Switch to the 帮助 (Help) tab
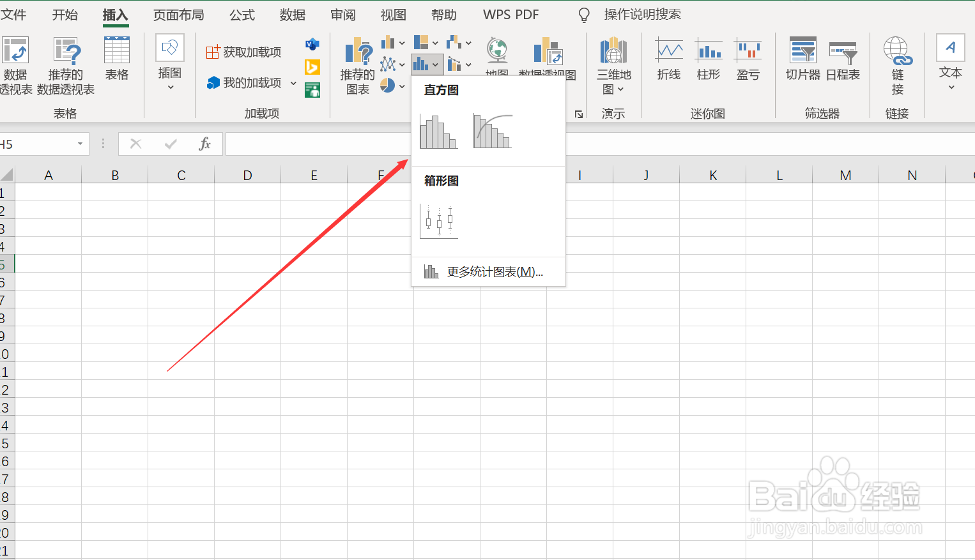The width and height of the screenshot is (975, 560). pos(444,14)
